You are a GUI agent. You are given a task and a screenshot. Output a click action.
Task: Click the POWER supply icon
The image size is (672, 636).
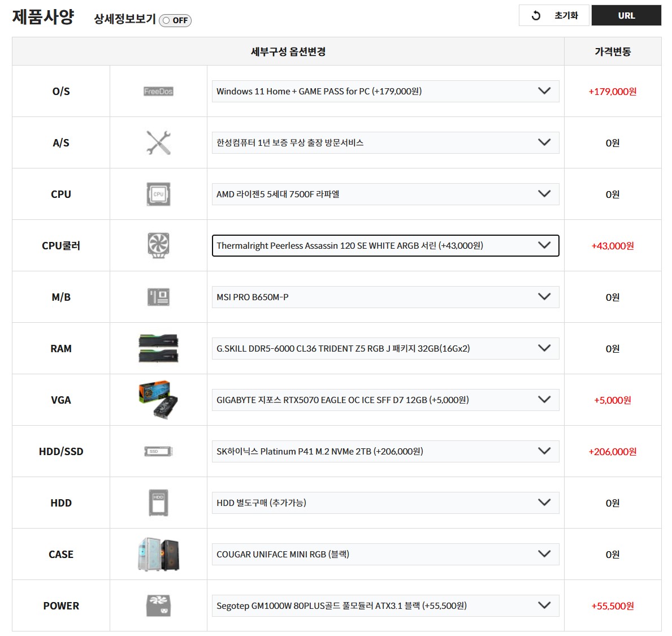pos(158,605)
